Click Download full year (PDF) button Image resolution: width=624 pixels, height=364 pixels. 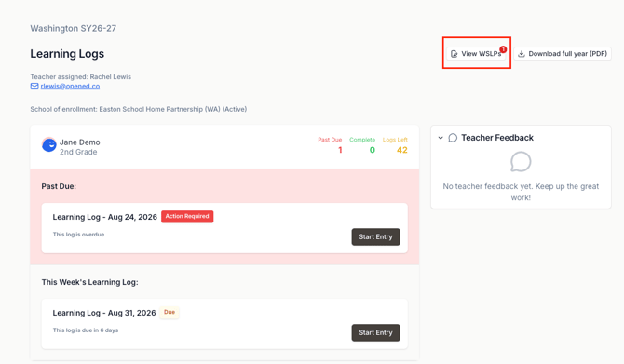[563, 54]
